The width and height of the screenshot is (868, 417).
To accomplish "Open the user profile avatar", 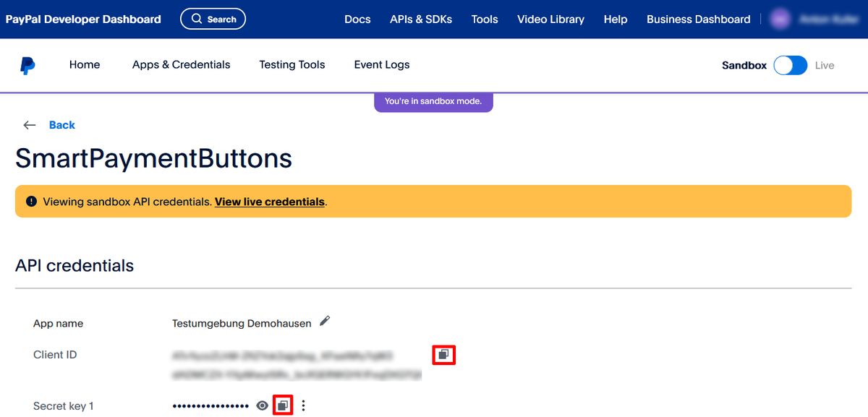I will (x=780, y=20).
